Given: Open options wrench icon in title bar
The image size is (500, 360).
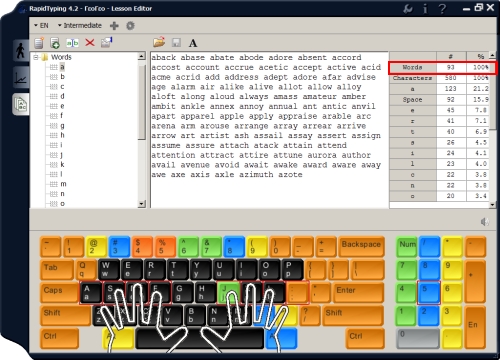Looking at the screenshot, I should (x=407, y=8).
